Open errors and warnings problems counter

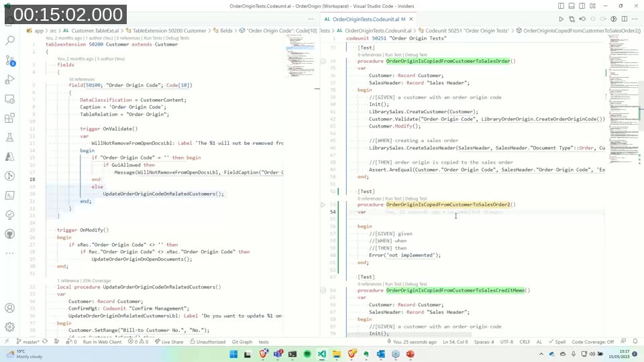click(138, 341)
